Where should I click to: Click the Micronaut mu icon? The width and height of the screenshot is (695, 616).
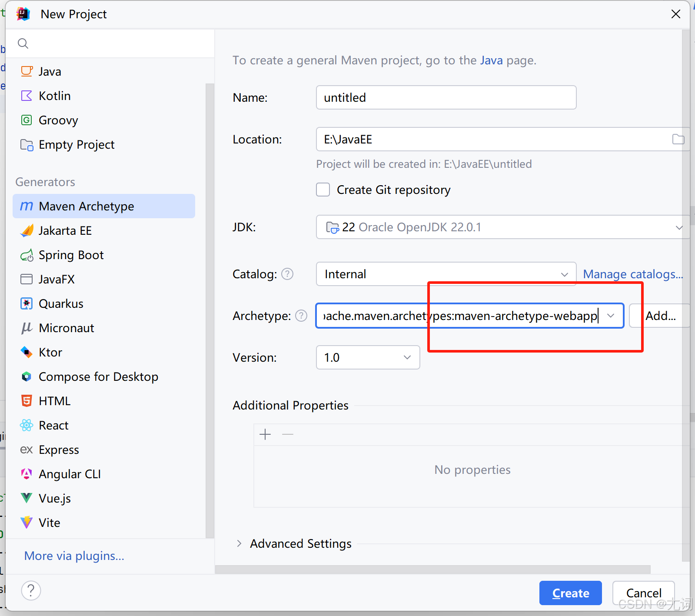(27, 328)
